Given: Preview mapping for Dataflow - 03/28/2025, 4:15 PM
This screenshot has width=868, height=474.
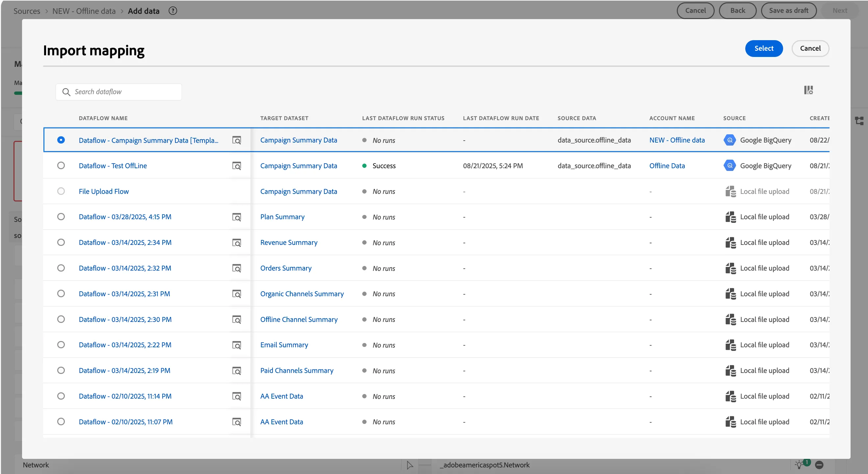Looking at the screenshot, I should coord(237,217).
